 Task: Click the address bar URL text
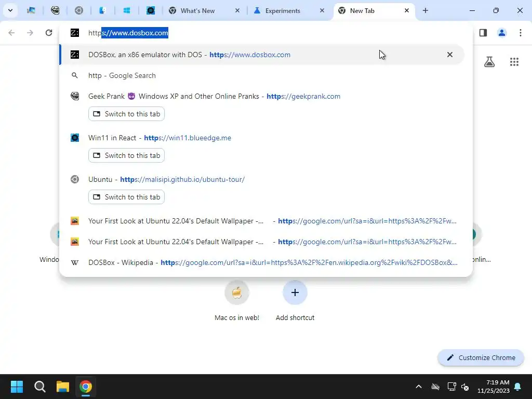pos(128,33)
